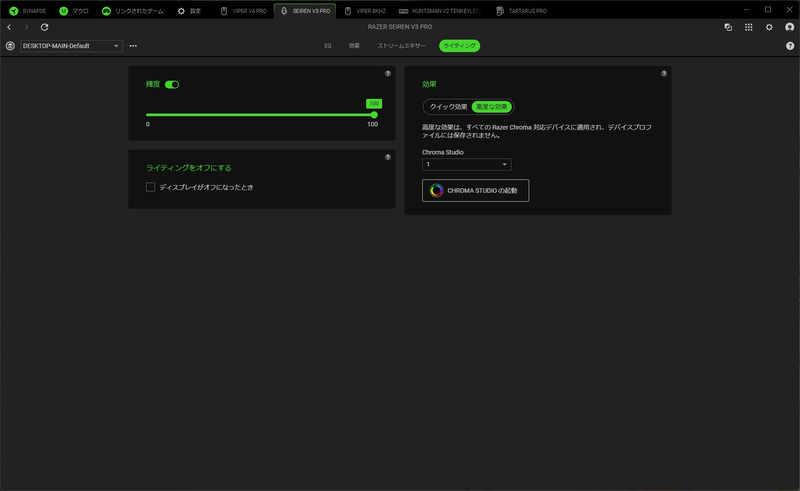This screenshot has height=491, width=800.
Task: Open the DESKTOP-MAIN-Default profile dropdown
Action: 71,46
